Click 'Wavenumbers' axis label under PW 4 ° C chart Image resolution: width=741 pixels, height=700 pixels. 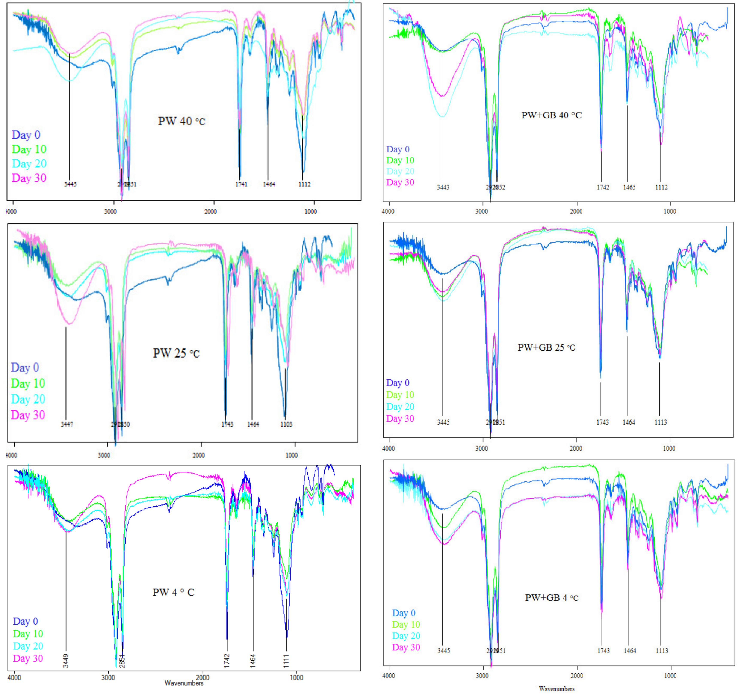click(184, 683)
